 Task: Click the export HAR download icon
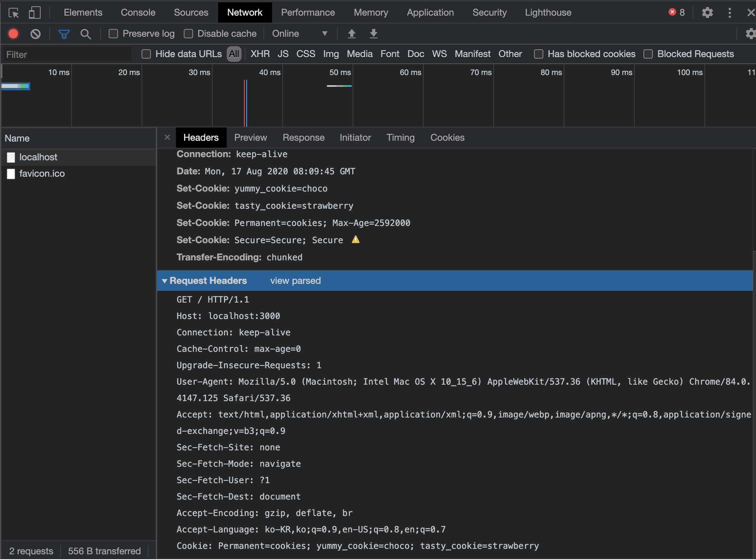[374, 34]
